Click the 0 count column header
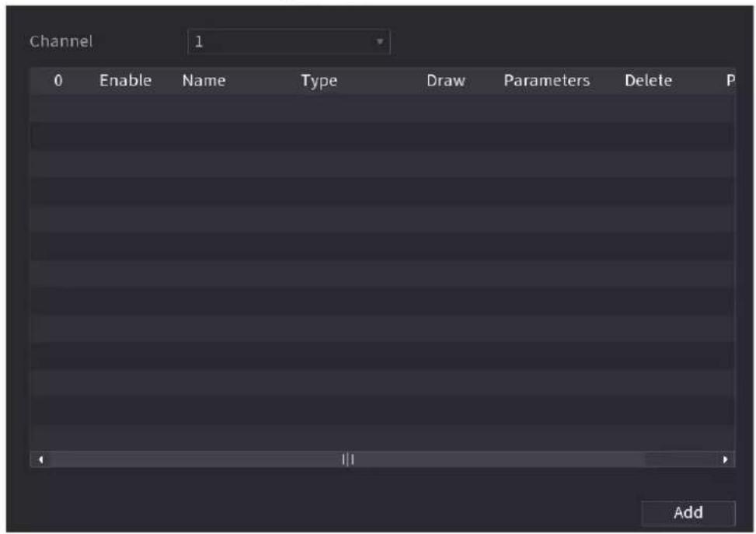Image resolution: width=756 pixels, height=534 pixels. tap(58, 81)
